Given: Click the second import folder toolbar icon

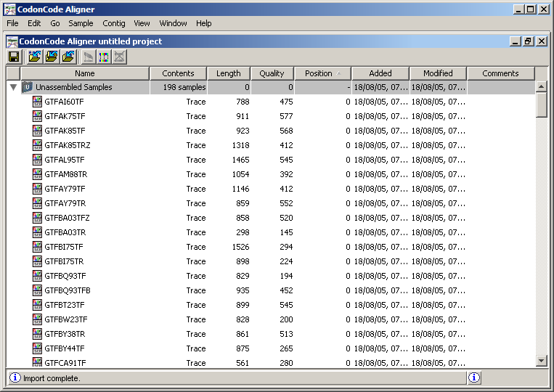Looking at the screenshot, I should (52, 57).
